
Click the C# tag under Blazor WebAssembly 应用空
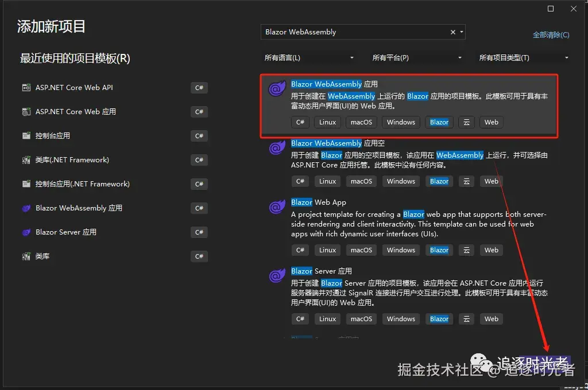[x=300, y=181]
